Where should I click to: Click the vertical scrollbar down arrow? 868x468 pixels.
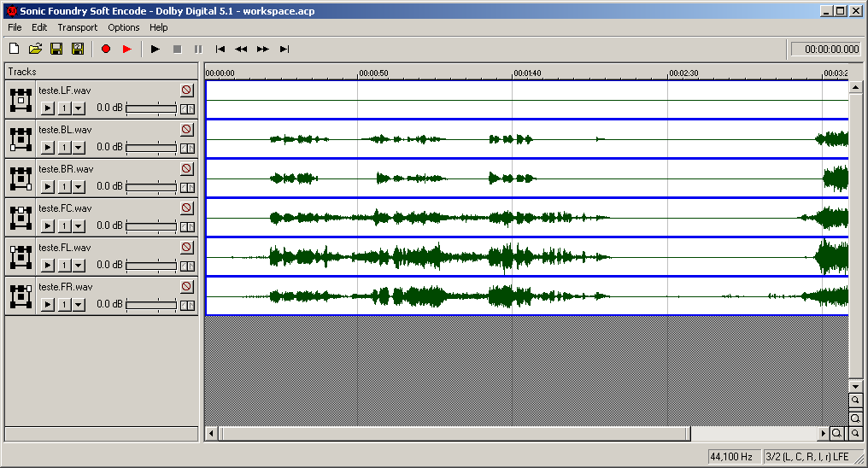click(855, 387)
